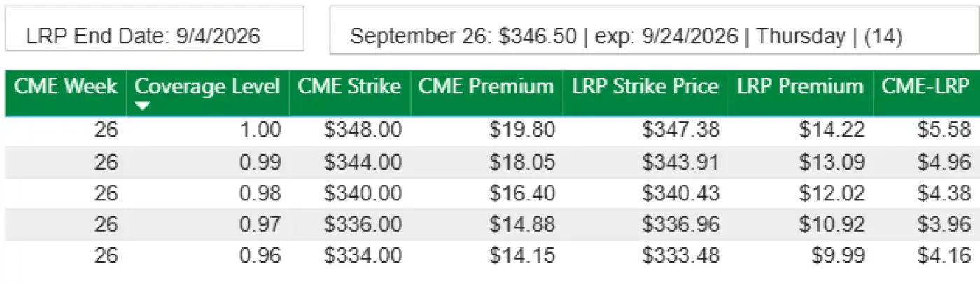Click the CME Strike column header
980x283 pixels.
[349, 88]
